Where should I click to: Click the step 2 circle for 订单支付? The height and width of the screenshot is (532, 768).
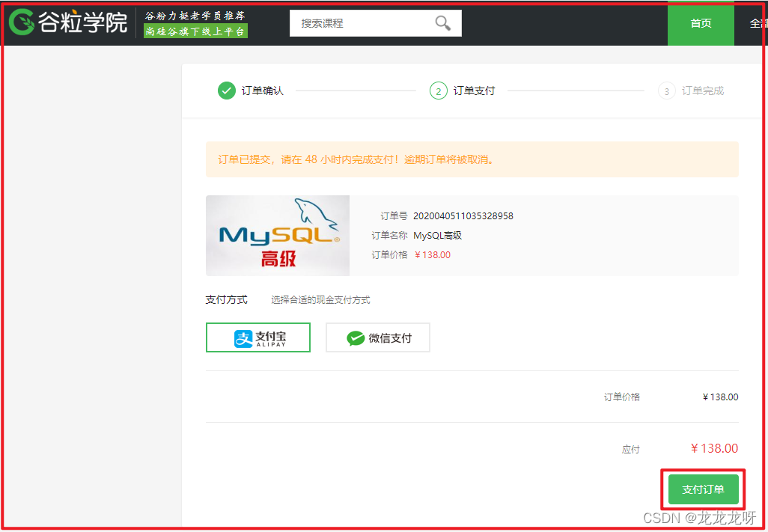tap(439, 91)
